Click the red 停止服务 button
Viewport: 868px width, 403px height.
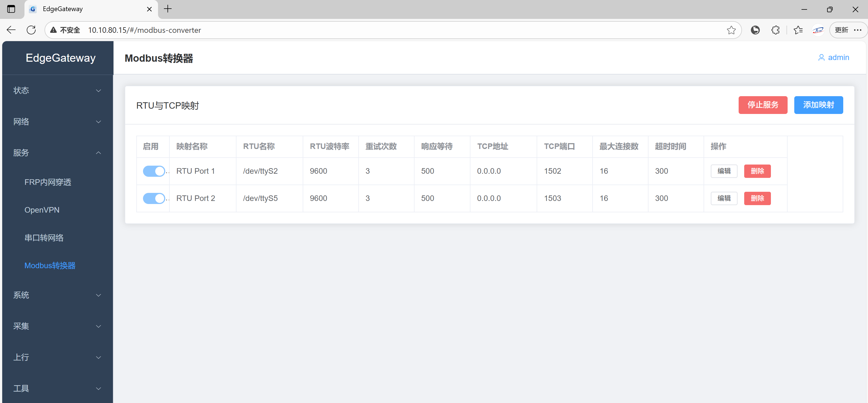point(763,105)
